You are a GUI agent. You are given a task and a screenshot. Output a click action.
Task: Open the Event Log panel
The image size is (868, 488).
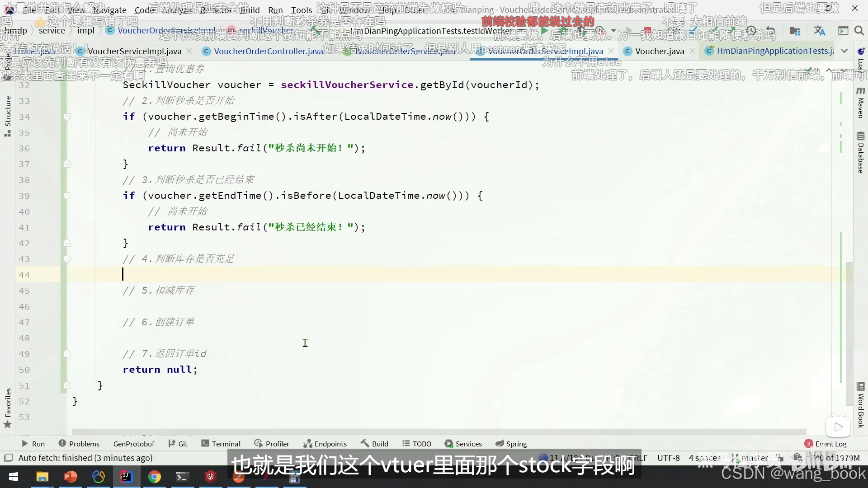tap(826, 444)
